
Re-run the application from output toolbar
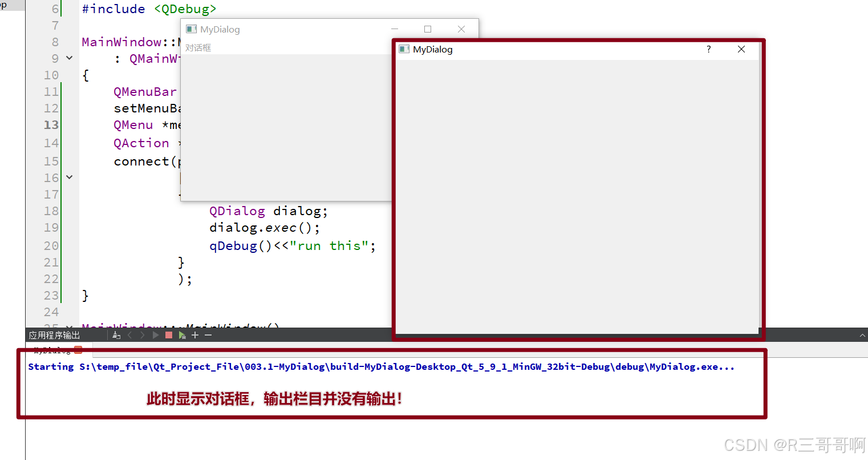point(156,335)
